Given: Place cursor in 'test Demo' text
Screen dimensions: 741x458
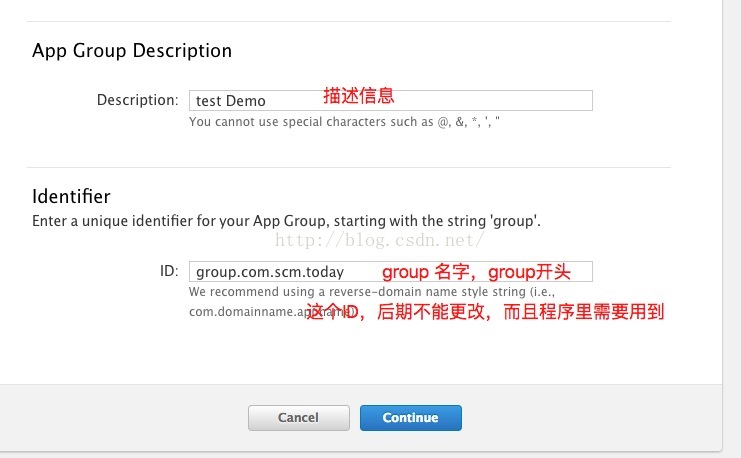Looking at the screenshot, I should point(231,101).
